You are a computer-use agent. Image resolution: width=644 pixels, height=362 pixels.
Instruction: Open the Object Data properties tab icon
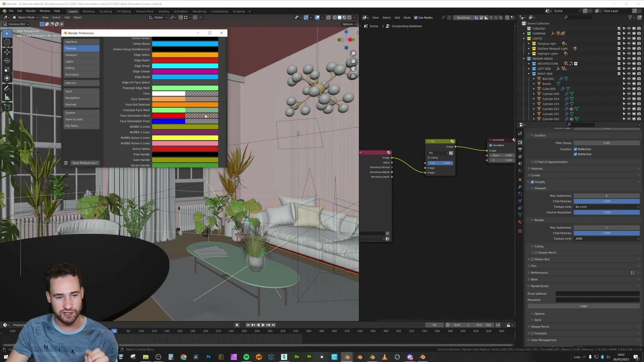pos(520,215)
